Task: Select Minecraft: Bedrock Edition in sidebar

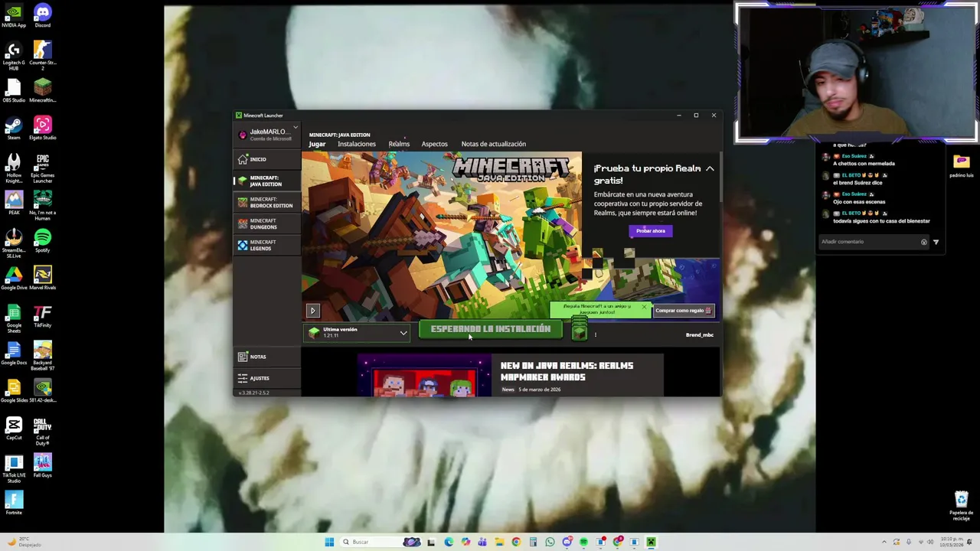Action: point(266,203)
